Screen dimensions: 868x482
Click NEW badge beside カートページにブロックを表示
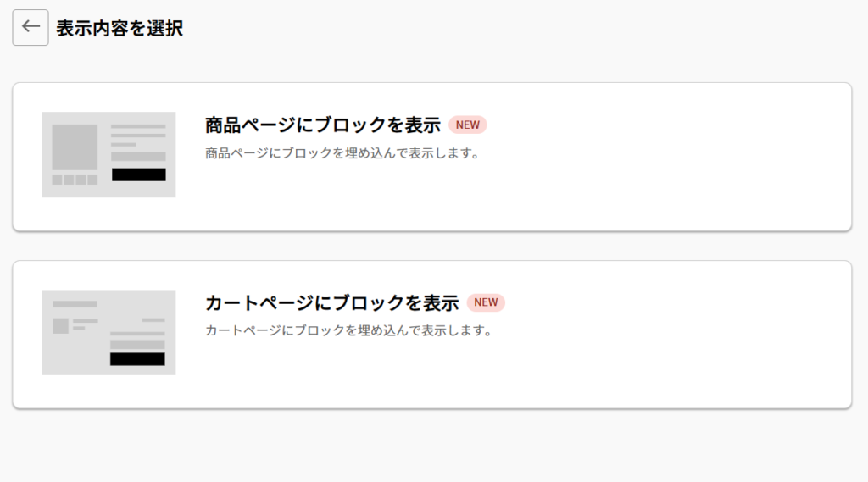point(486,302)
